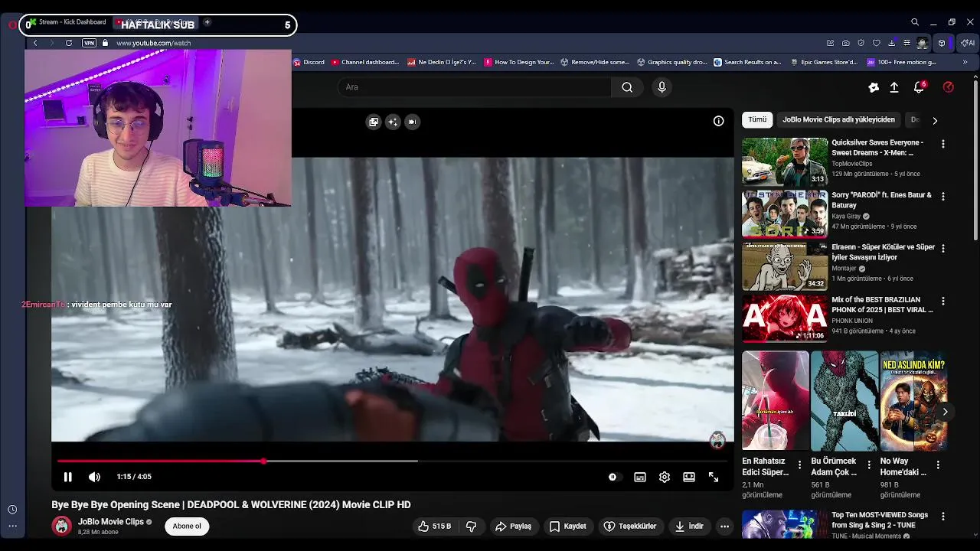980x551 pixels.
Task: Open the video info card icon
Action: click(718, 121)
